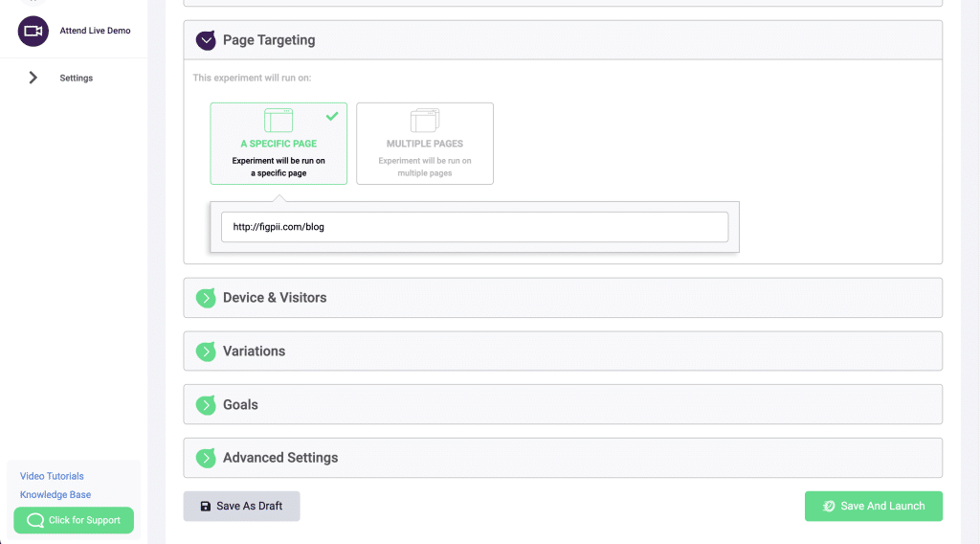Click the chat bubble icon in support button
The width and height of the screenshot is (980, 544).
35,521
